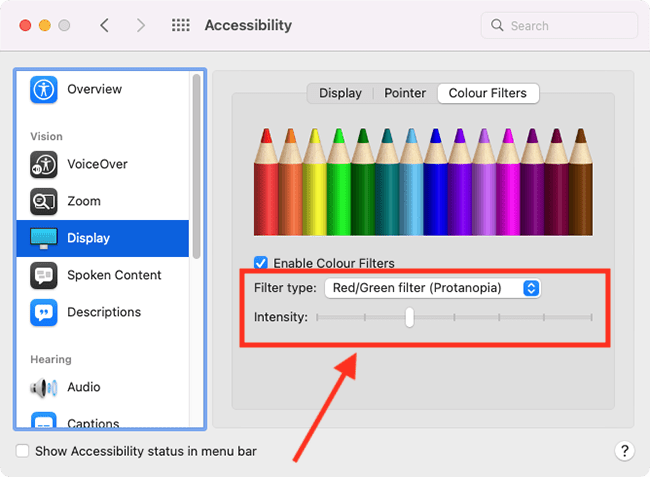Select Descriptions in the sidebar list

tap(102, 312)
